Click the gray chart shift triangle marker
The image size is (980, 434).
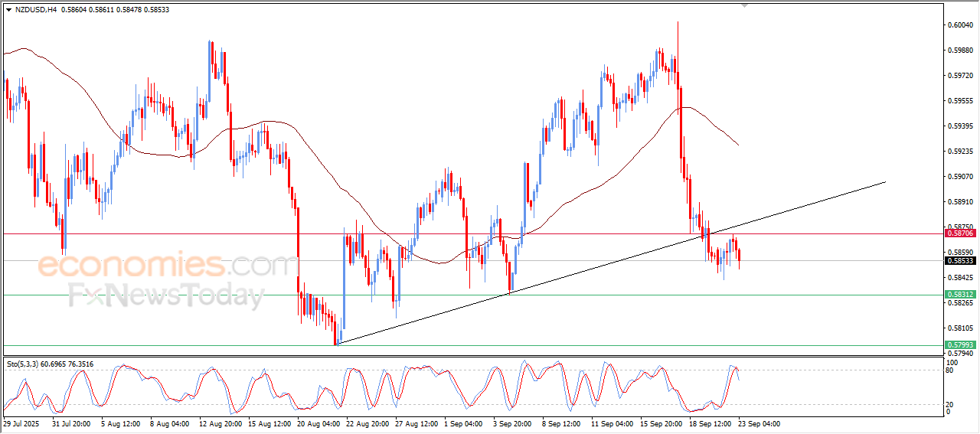coord(744,5)
